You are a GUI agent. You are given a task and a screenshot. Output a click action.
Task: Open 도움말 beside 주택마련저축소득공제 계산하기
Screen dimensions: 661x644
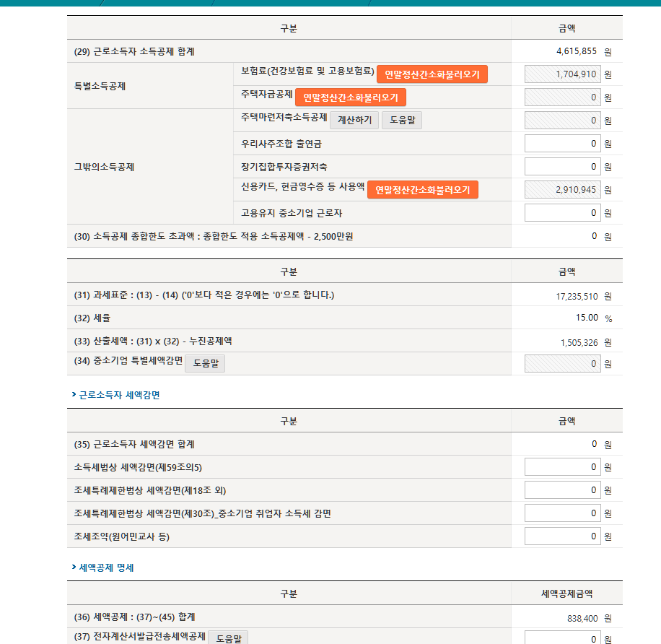402,121
